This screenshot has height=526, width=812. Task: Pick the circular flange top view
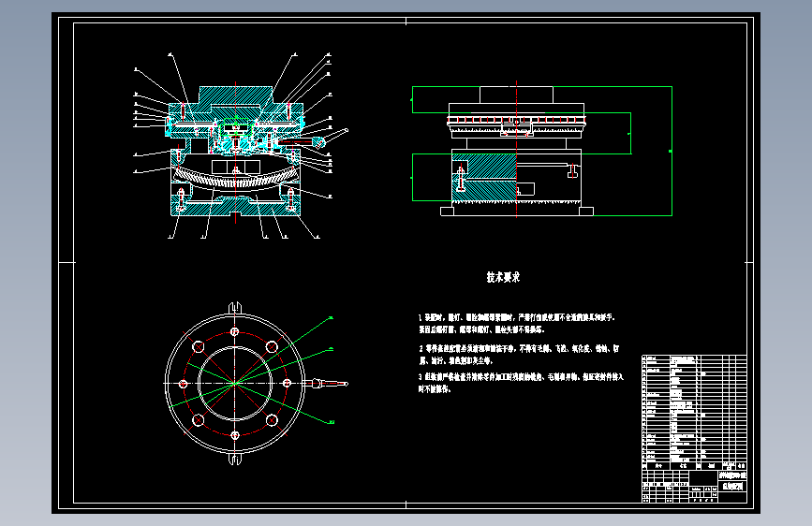click(x=235, y=384)
